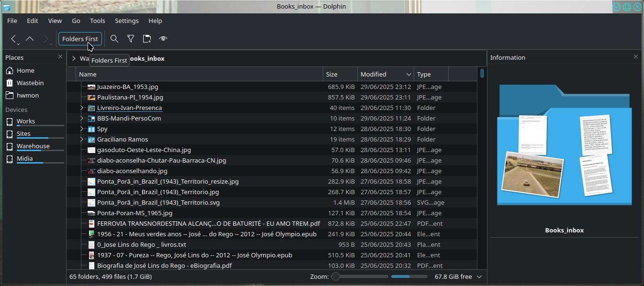Select the 1956 - 21 - Meus verdes anos epub name
The width and height of the screenshot is (644, 286).
pos(207,234)
